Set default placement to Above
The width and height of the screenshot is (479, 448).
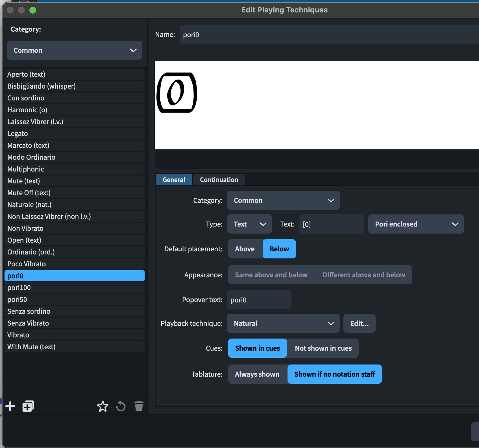point(245,249)
